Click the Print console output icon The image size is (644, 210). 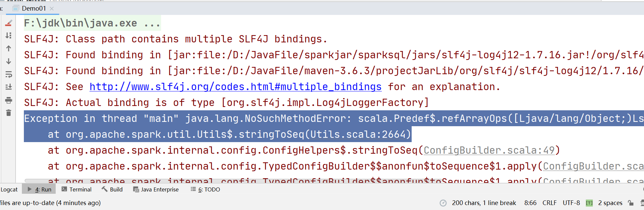click(9, 100)
